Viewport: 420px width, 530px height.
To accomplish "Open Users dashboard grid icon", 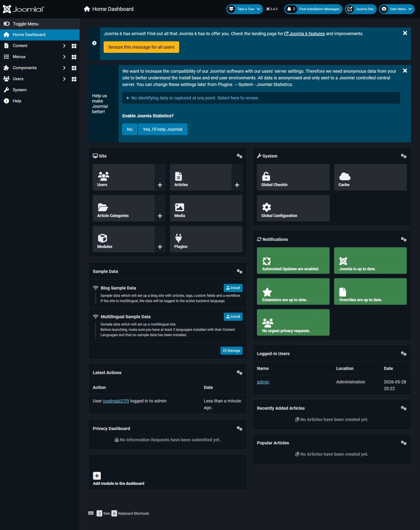I will pos(74,79).
